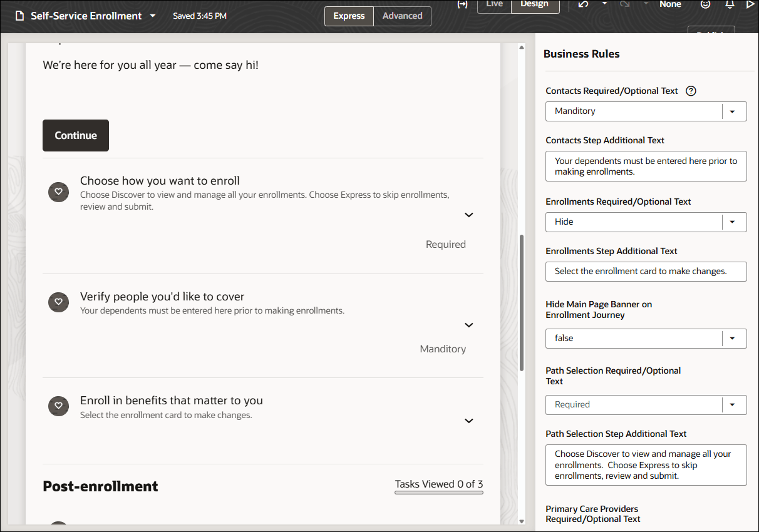The height and width of the screenshot is (532, 759).
Task: Click the Continue button
Action: [x=75, y=135]
